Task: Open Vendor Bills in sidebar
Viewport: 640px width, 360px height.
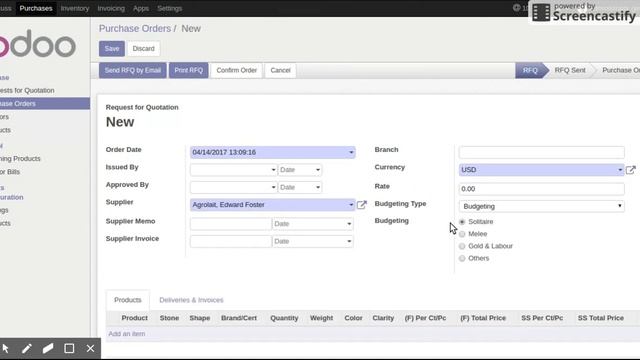Action: coord(10,172)
